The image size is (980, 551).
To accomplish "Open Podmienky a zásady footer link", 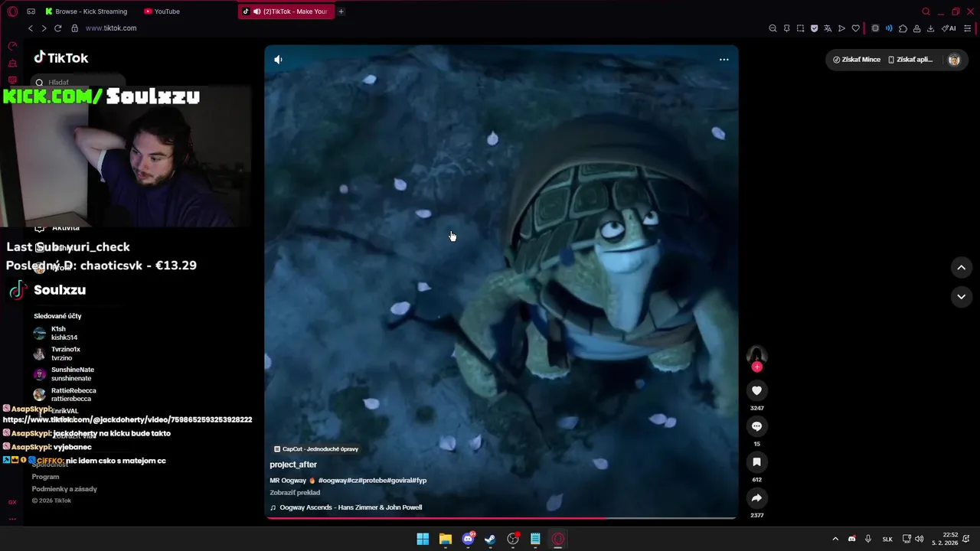I will pyautogui.click(x=64, y=489).
